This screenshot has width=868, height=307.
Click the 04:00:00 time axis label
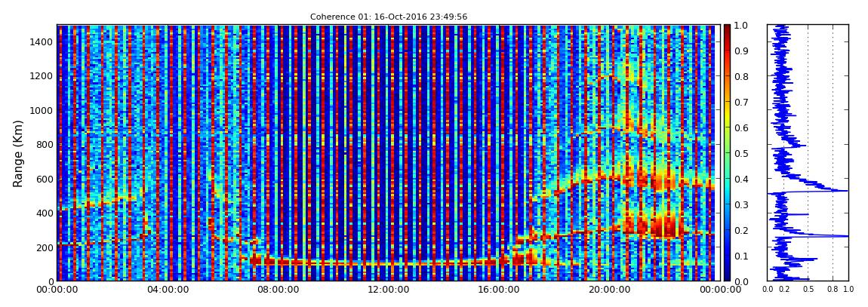click(167, 290)
